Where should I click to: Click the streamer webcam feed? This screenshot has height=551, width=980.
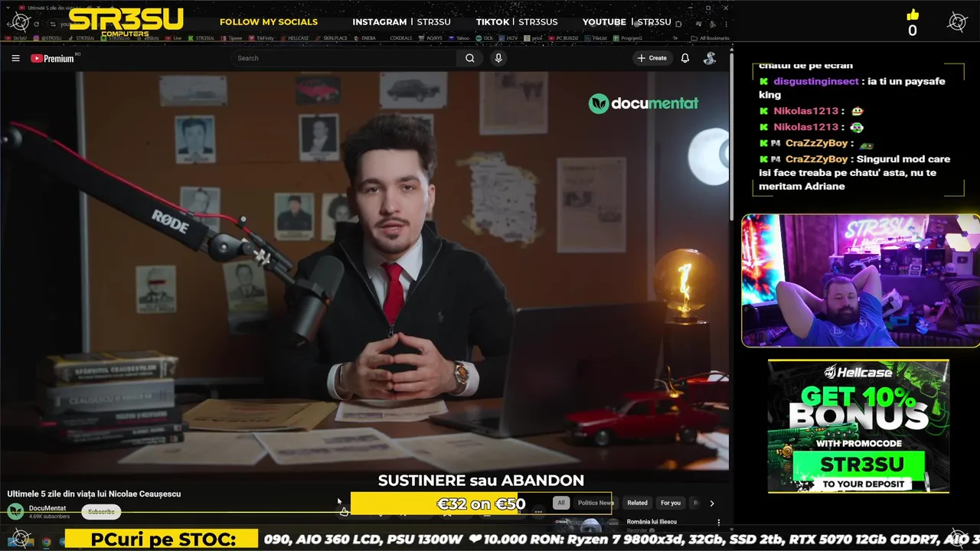pos(860,280)
